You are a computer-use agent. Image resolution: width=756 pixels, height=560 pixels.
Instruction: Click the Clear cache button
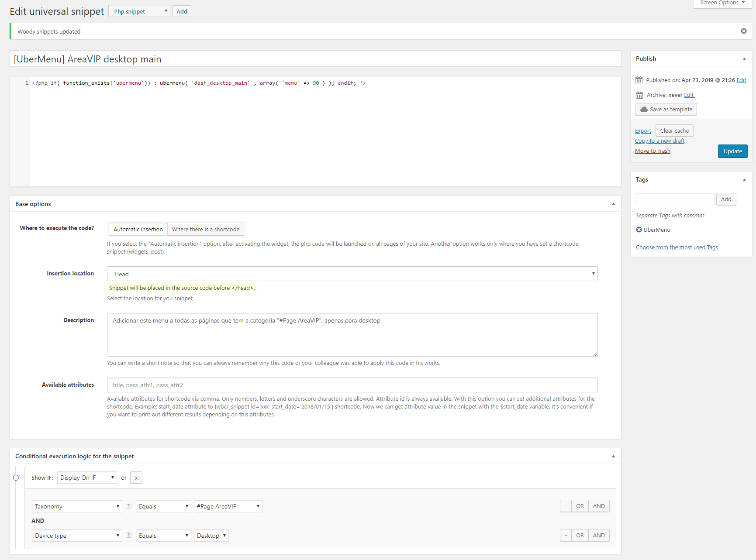[674, 131]
